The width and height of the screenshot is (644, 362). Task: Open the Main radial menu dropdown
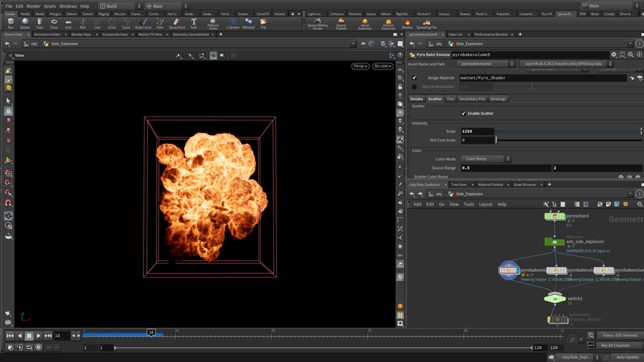[x=167, y=6]
